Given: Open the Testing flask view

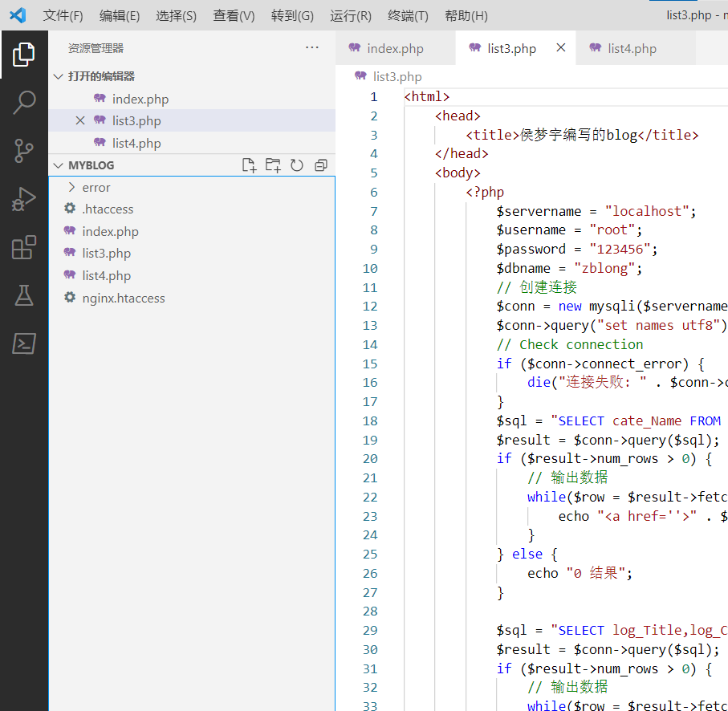Looking at the screenshot, I should tap(24, 295).
